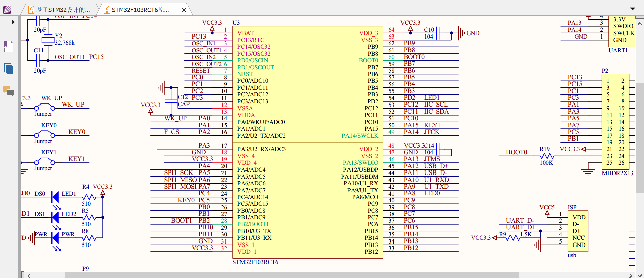644x278 pixels.
Task: Click the PWR LED diode symbol
Action: [55, 238]
